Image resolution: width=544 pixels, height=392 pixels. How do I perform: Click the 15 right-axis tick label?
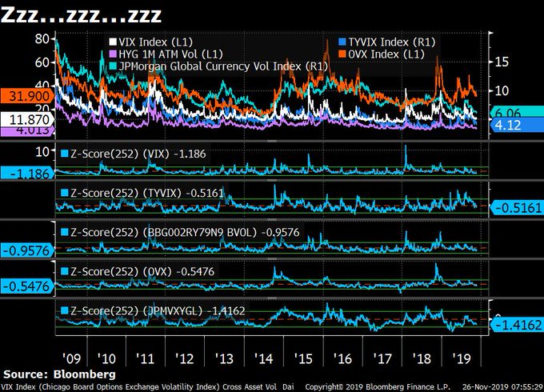tap(502, 62)
